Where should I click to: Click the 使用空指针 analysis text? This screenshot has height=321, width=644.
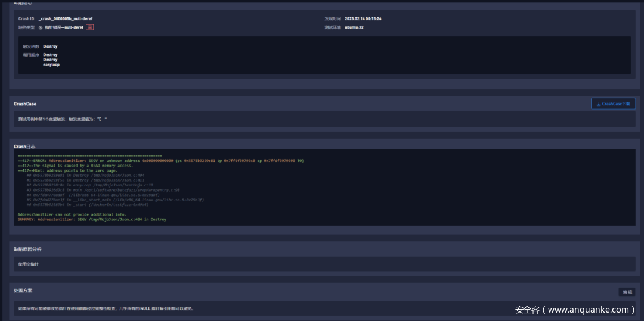tap(27, 264)
